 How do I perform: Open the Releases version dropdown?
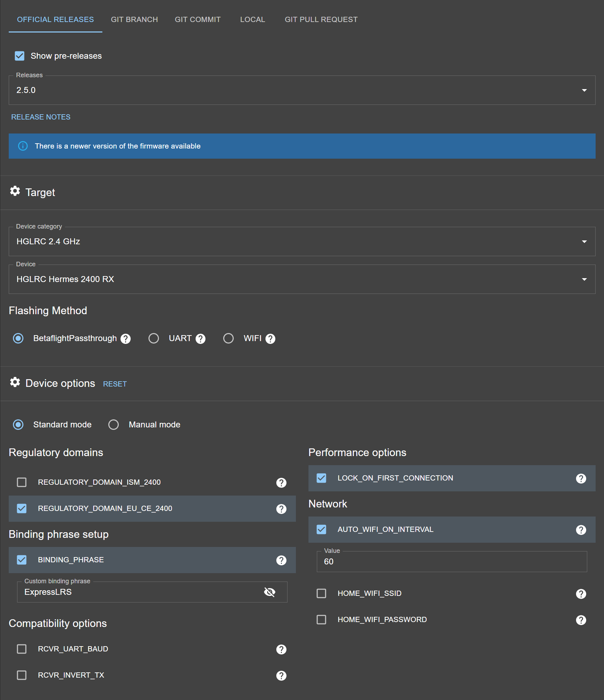coord(302,90)
